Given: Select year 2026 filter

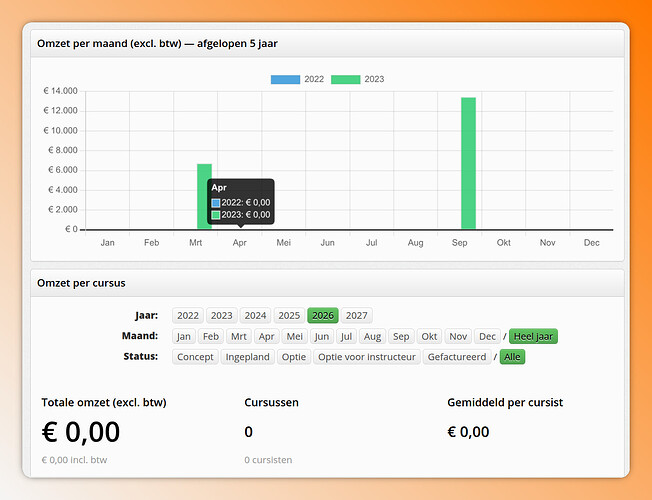Looking at the screenshot, I should [323, 316].
